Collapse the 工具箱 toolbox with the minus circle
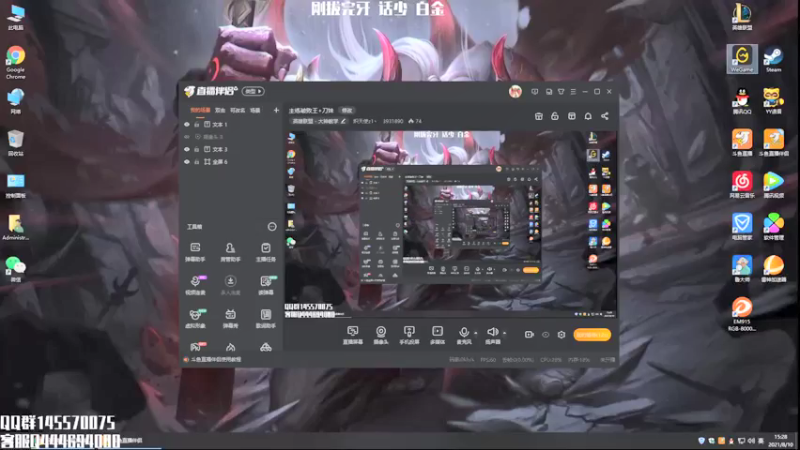The image size is (800, 450). click(272, 227)
